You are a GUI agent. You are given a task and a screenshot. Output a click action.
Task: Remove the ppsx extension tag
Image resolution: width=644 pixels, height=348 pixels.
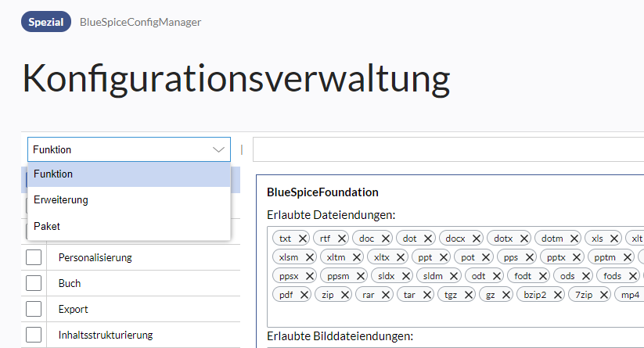pyautogui.click(x=310, y=275)
